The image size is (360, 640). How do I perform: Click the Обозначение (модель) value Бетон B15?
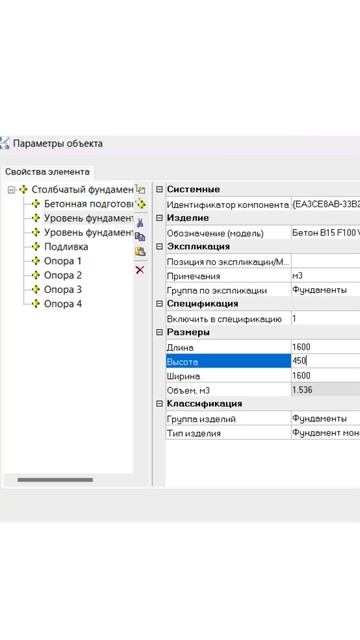point(325,233)
